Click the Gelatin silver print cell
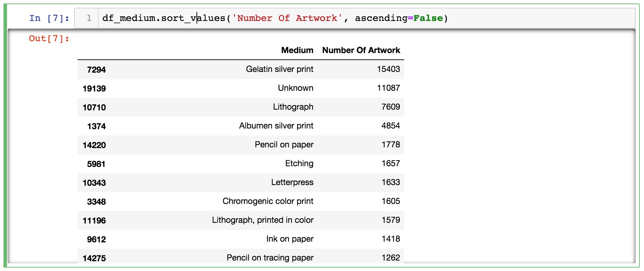Screen dimensions: 644x271 279,69
